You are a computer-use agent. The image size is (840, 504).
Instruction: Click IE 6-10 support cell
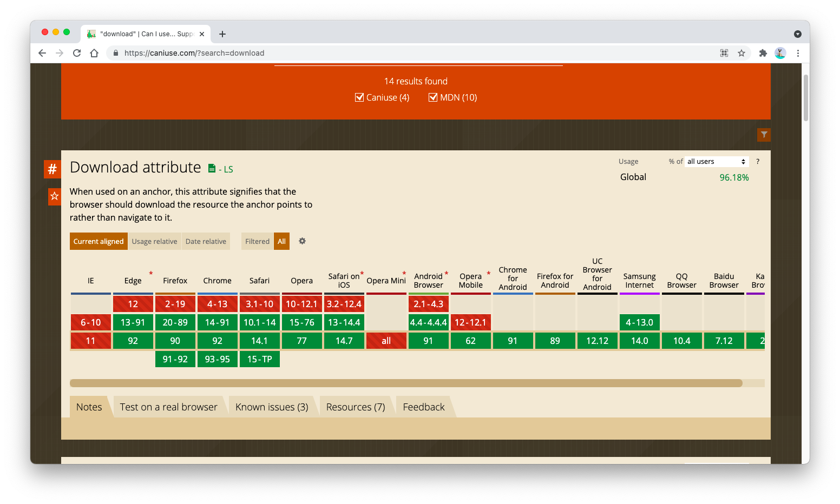[91, 322]
